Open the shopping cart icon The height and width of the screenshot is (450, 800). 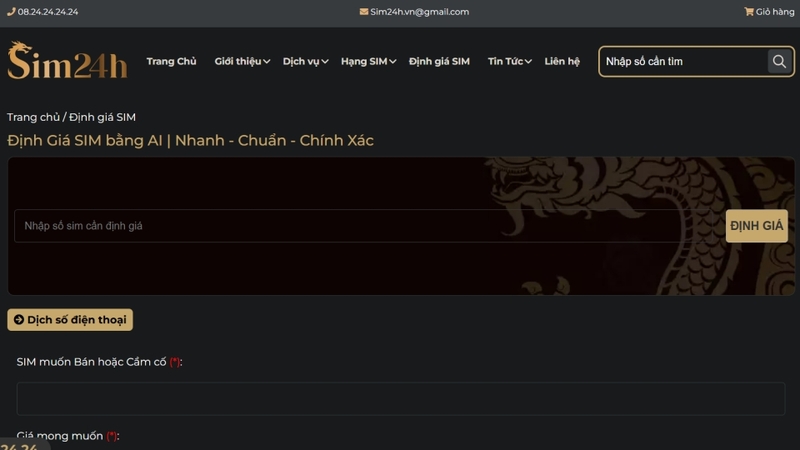point(748,12)
